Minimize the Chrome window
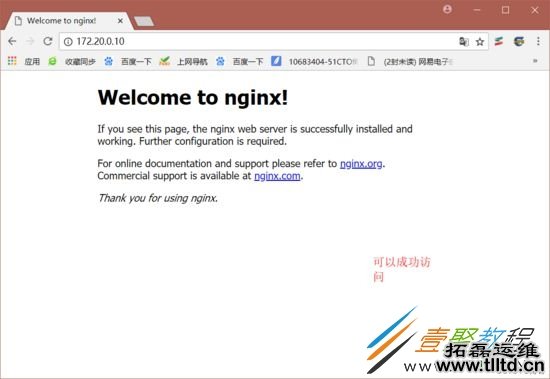The width and height of the screenshot is (550, 379). [477, 10]
